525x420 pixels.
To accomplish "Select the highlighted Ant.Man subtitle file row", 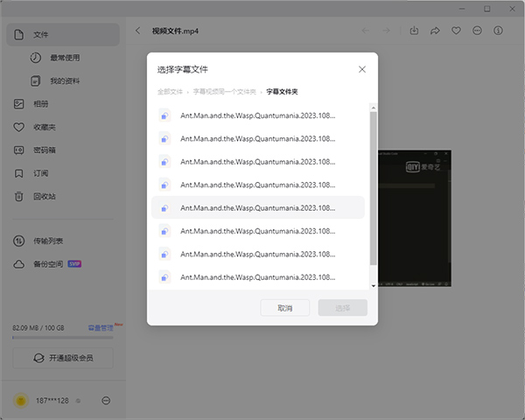I will (x=258, y=207).
